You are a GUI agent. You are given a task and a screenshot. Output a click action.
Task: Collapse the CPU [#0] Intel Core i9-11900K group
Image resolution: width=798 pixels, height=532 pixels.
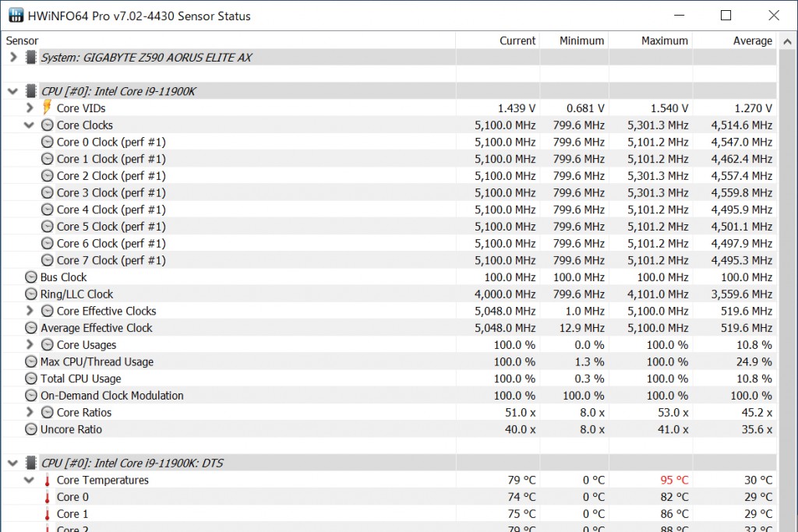click(x=13, y=92)
